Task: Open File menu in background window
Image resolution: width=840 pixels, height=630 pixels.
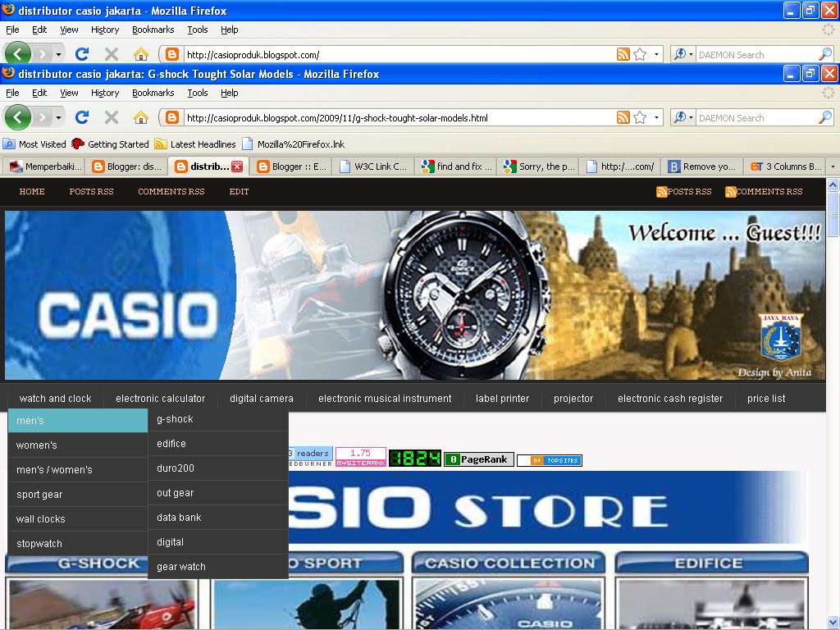Action: point(12,30)
